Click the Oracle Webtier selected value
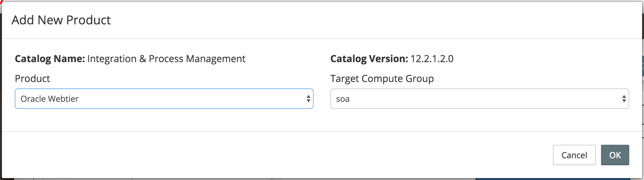 (x=49, y=99)
